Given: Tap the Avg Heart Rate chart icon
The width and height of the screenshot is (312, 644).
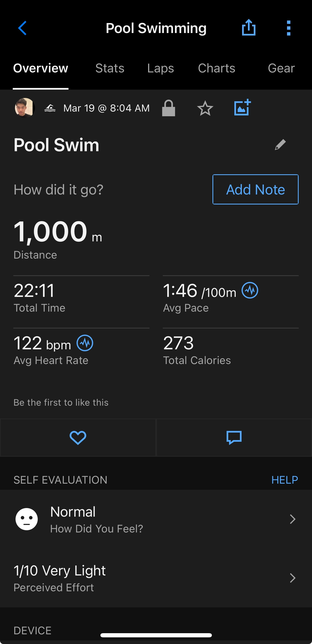Looking at the screenshot, I should 85,343.
